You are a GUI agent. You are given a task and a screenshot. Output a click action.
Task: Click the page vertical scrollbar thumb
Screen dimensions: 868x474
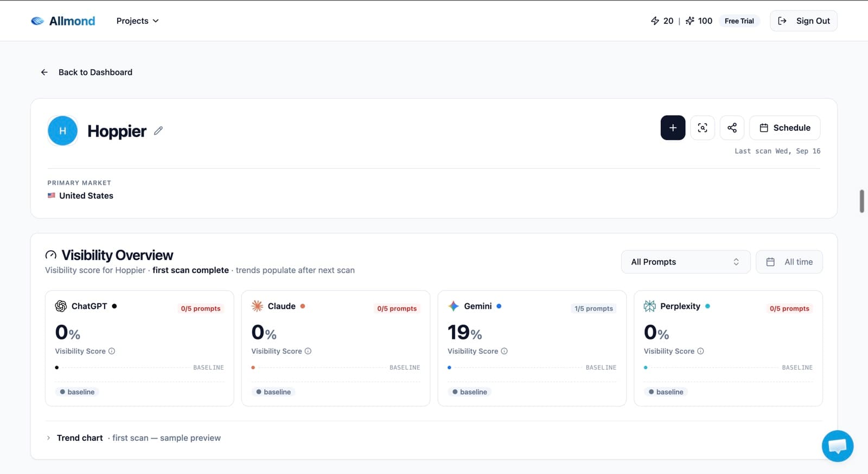pos(861,201)
